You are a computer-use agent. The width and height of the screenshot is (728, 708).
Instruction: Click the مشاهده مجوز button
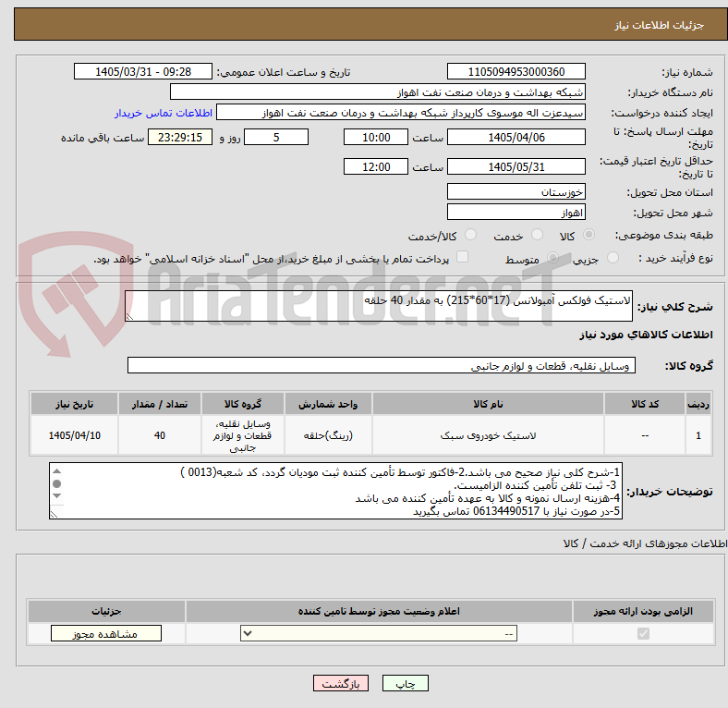pyautogui.click(x=106, y=634)
